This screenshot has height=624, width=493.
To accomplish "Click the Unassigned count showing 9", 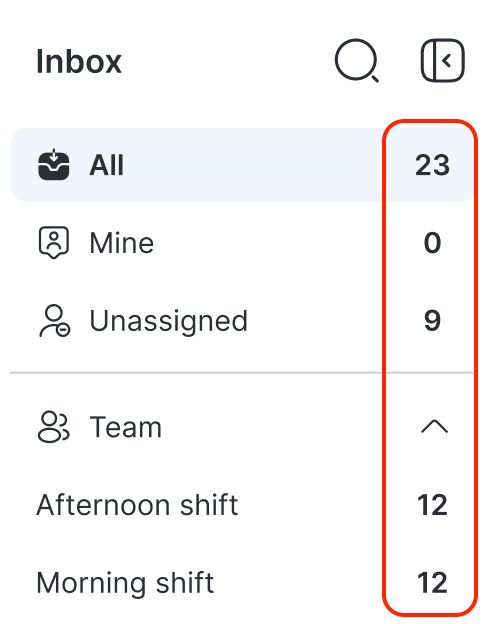I will pos(433,321).
